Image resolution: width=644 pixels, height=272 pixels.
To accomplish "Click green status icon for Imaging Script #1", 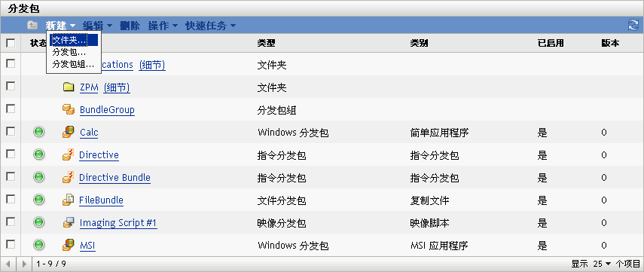I will pyautogui.click(x=38, y=222).
